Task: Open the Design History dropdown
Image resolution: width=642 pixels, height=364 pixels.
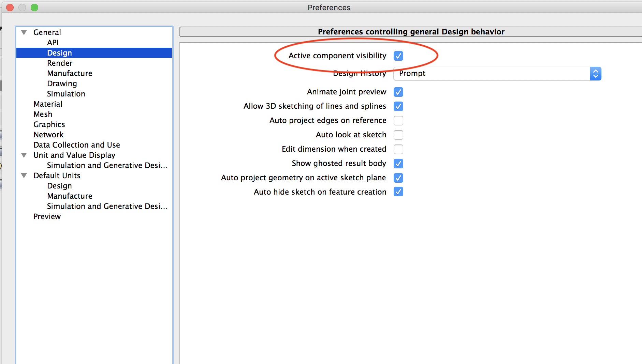Action: (596, 73)
